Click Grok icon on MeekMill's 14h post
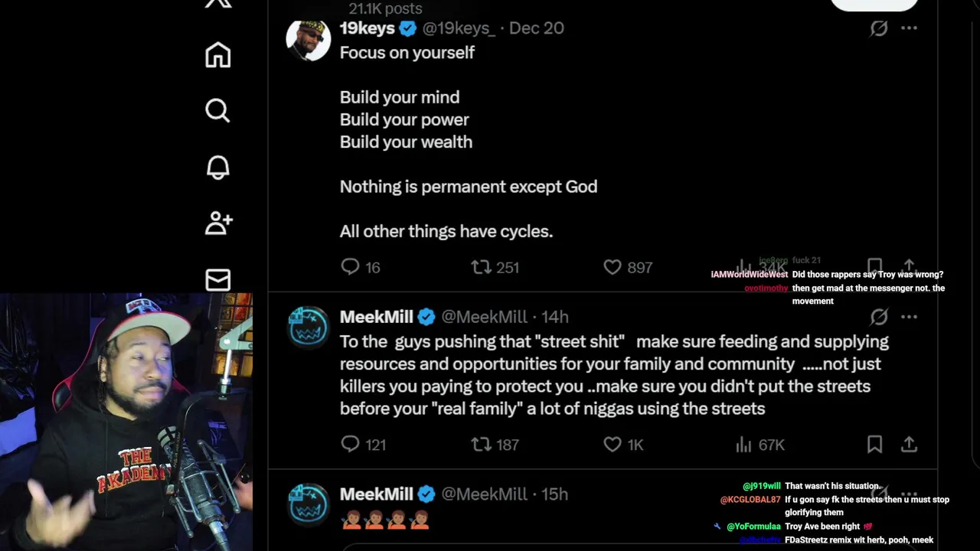This screenshot has width=980, height=551. (878, 316)
